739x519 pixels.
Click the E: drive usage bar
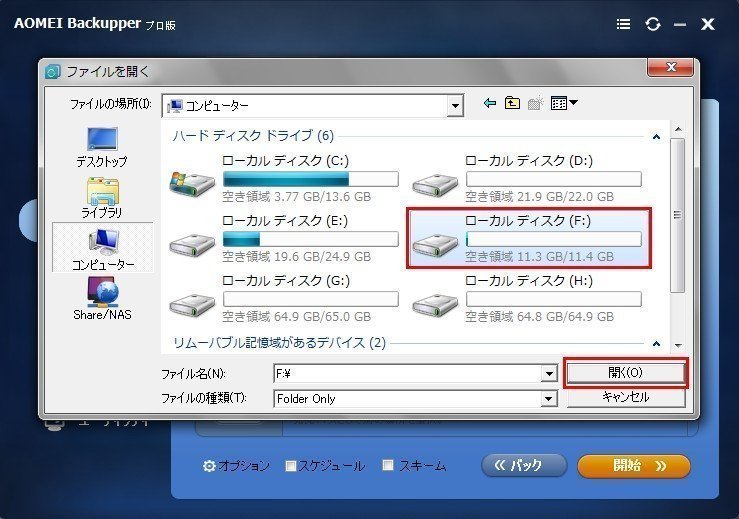311,239
